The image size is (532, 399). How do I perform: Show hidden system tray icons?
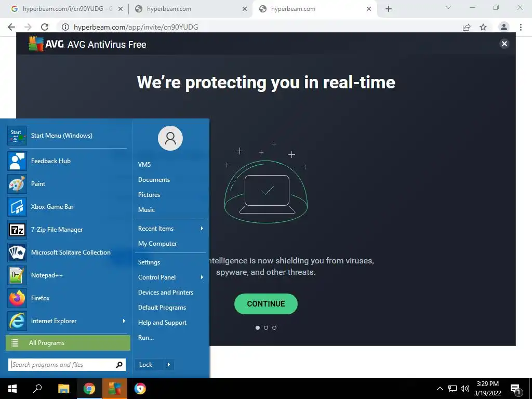pyautogui.click(x=440, y=389)
